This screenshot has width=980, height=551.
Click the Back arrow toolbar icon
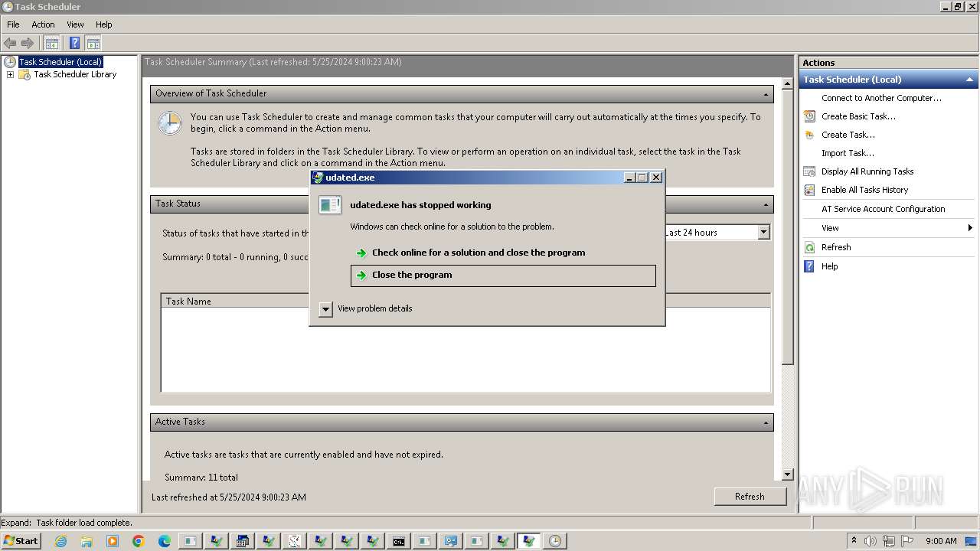[10, 43]
